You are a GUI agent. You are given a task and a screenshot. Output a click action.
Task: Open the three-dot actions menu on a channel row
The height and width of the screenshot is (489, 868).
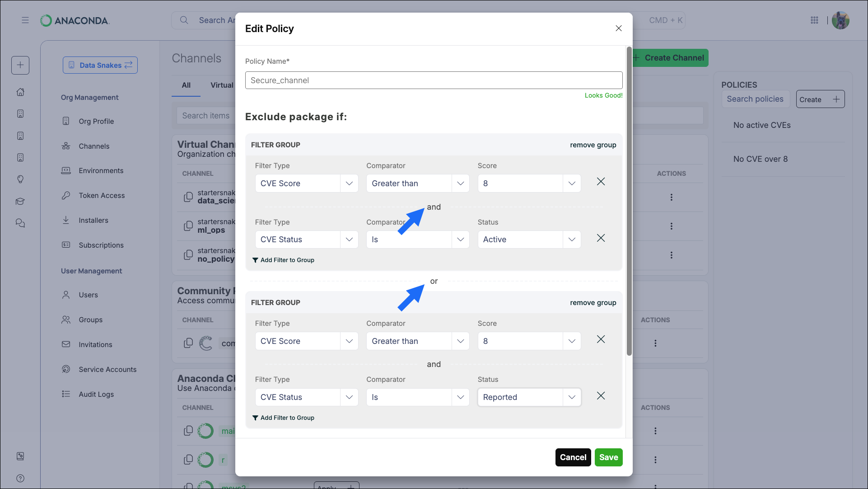coord(672,197)
